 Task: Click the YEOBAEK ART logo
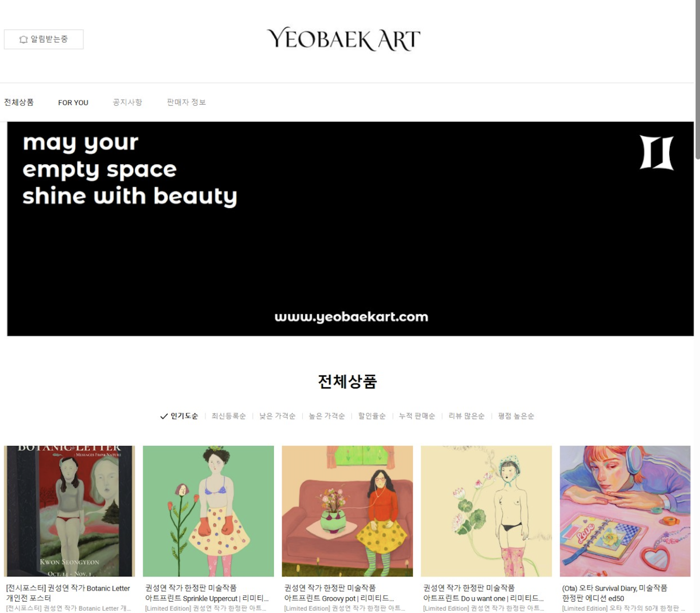point(343,39)
